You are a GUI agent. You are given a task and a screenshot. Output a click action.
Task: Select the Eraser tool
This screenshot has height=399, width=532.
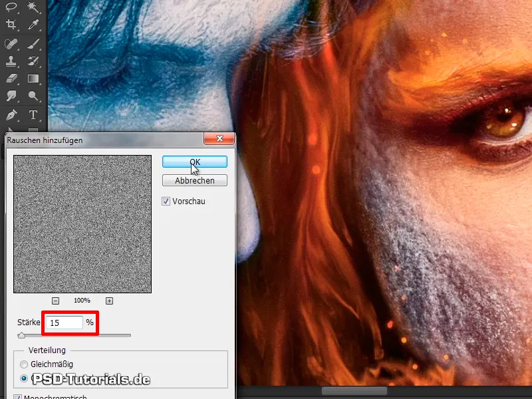(11, 78)
